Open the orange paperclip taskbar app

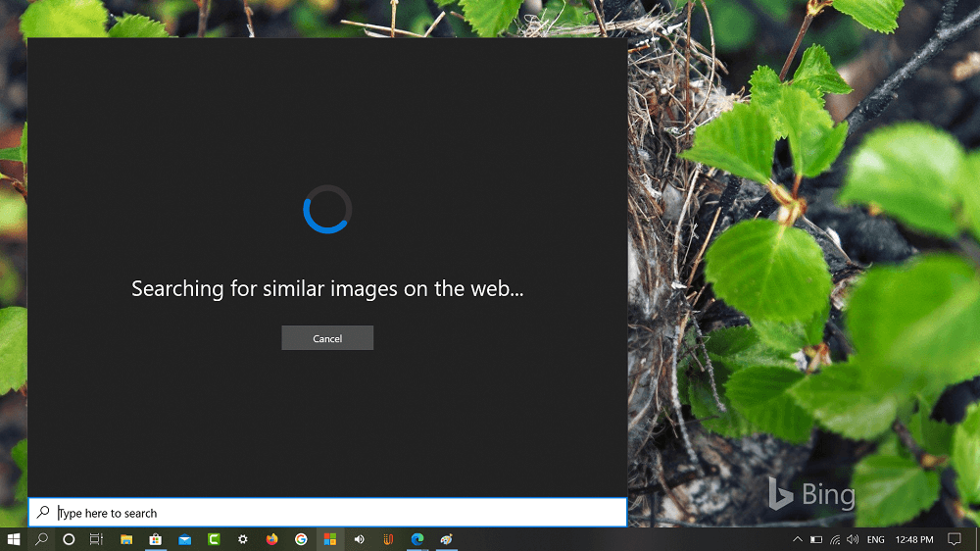[x=388, y=539]
